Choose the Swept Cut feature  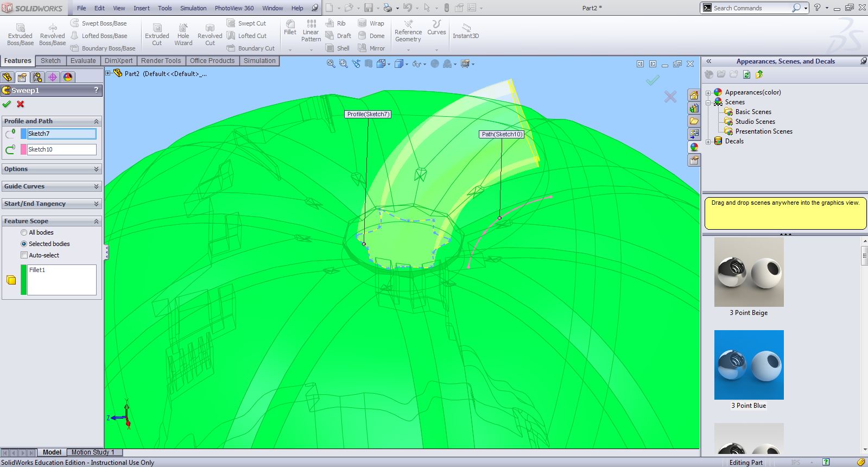[246, 23]
